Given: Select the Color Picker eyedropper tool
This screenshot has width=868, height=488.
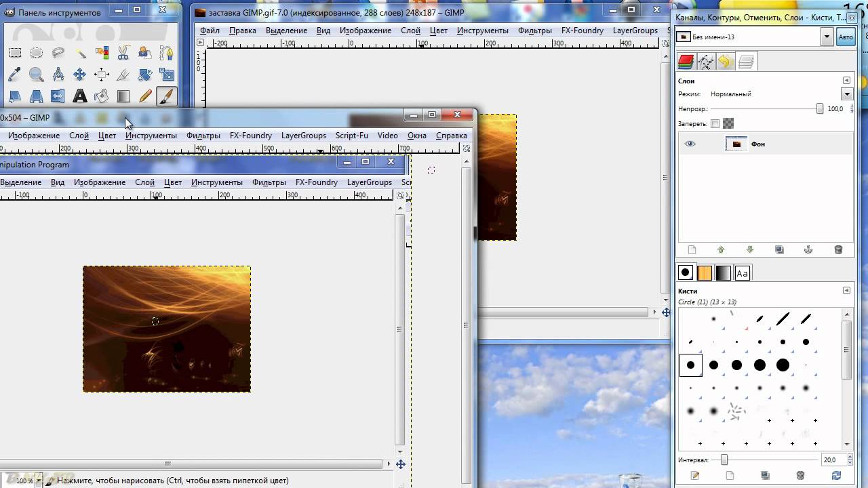Looking at the screenshot, I should (15, 75).
